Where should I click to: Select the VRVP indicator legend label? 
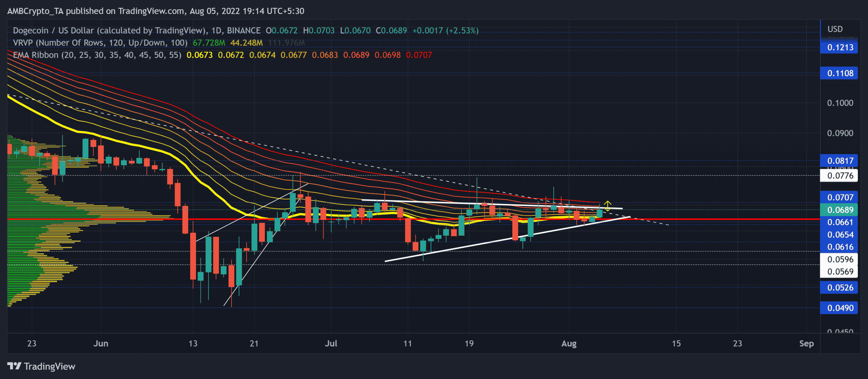(100, 43)
